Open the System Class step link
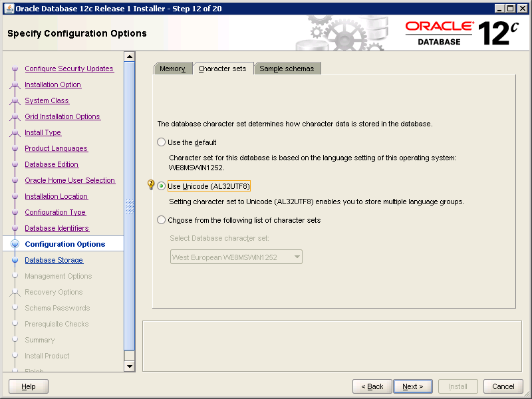The image size is (532, 399). click(x=47, y=100)
